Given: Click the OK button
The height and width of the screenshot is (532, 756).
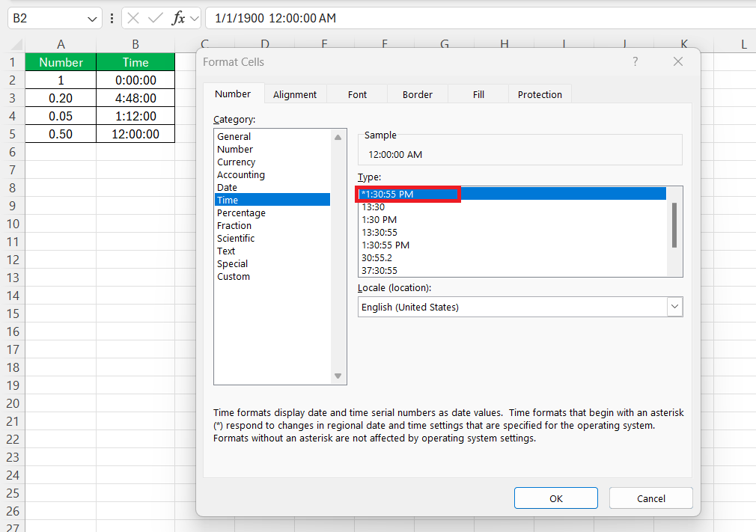Looking at the screenshot, I should coord(556,498).
